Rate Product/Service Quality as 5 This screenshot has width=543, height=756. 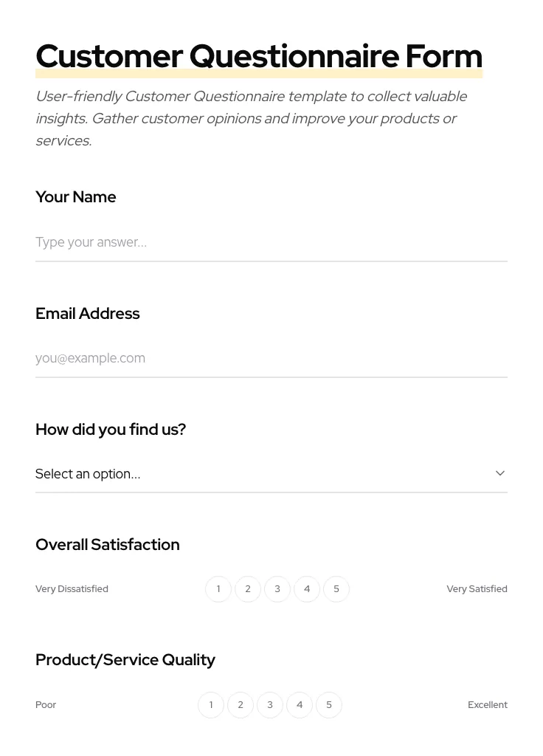(329, 704)
